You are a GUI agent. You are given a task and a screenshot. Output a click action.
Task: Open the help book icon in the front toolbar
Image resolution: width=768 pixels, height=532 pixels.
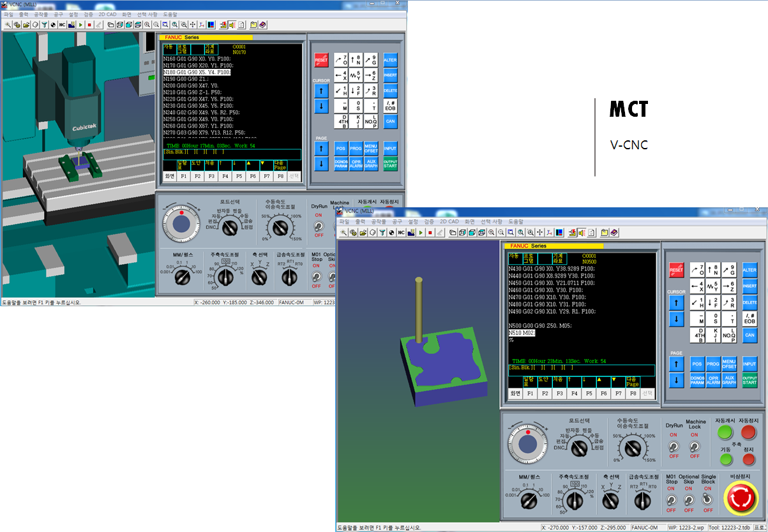pos(614,232)
